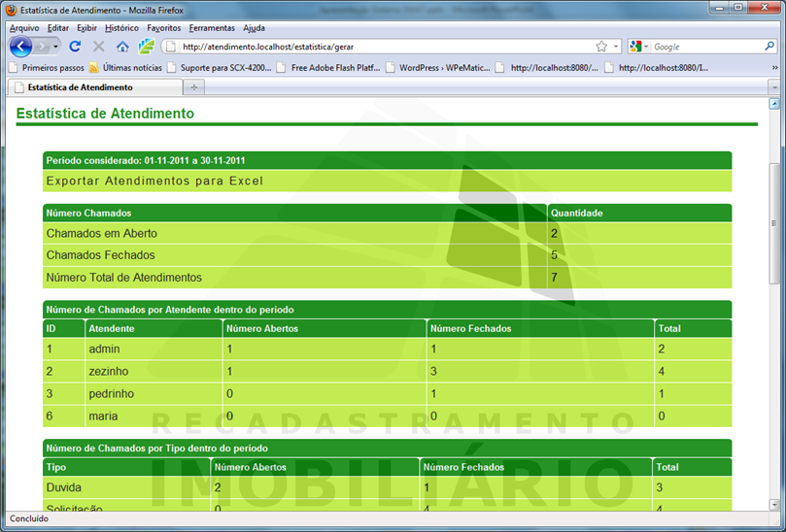The image size is (786, 532).
Task: Open the first http://localhost:8080 bookmark
Action: [x=547, y=68]
